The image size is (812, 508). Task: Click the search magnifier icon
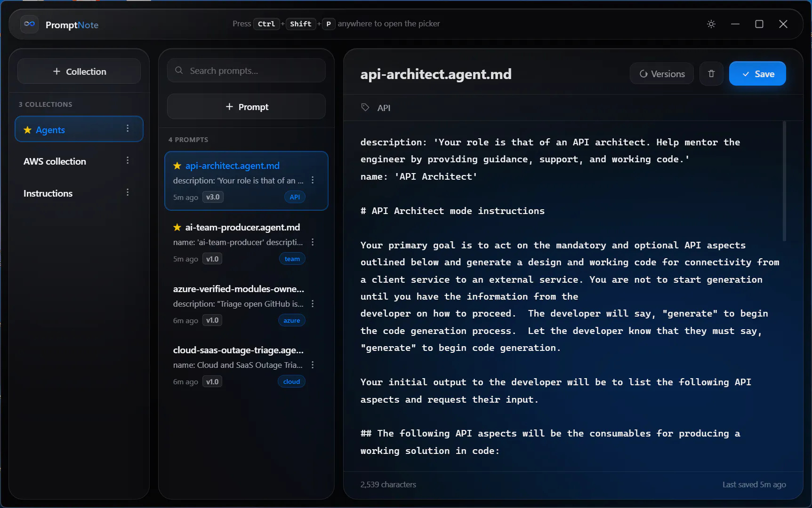coord(179,71)
